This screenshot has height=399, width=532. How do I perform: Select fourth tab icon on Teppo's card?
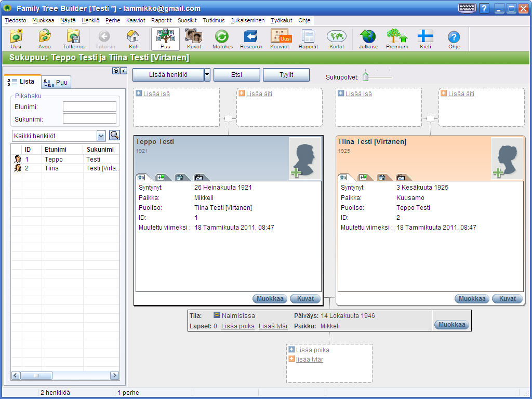pyautogui.click(x=199, y=177)
